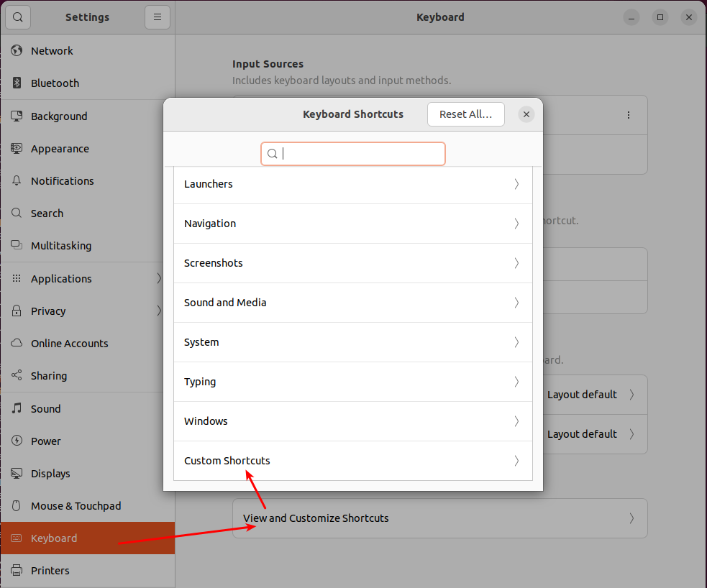The height and width of the screenshot is (588, 707).
Task: Open the Settings hamburger menu
Action: coord(157,17)
